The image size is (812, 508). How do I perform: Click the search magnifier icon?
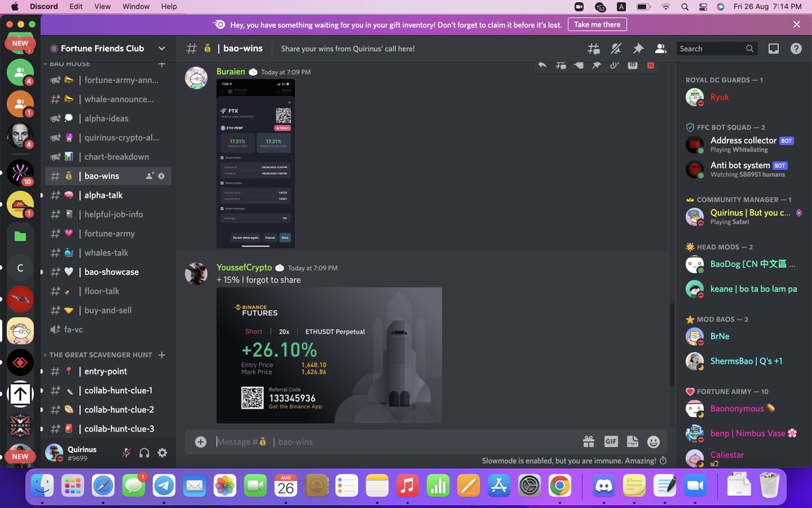[750, 49]
